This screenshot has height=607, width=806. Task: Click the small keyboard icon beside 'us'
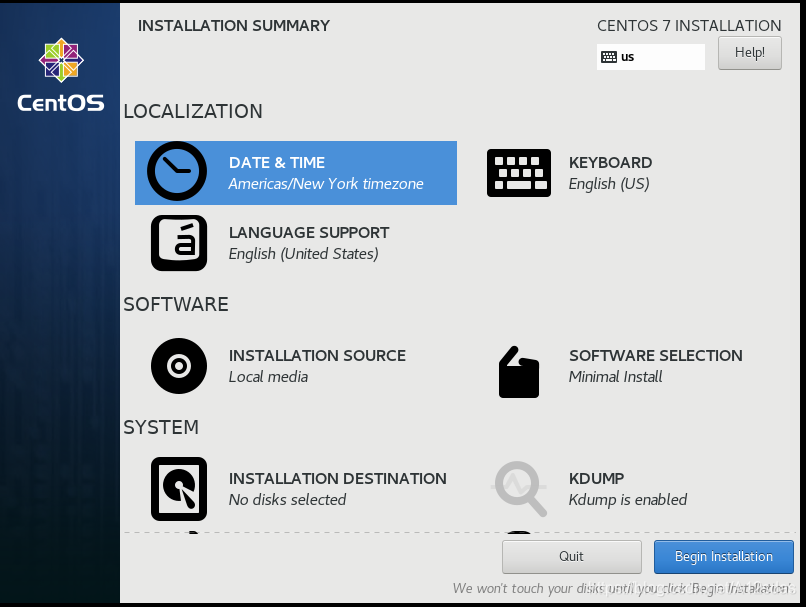tap(609, 57)
